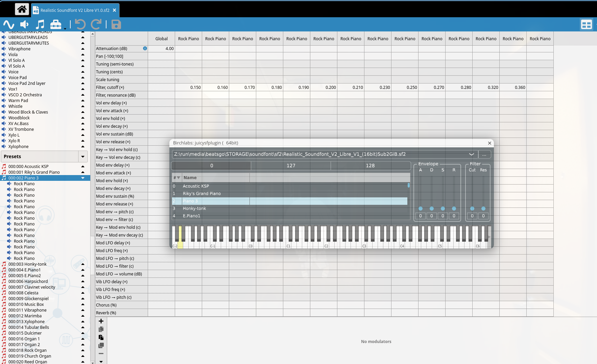
Task: Click the paste modulators clipboard icon
Action: (101, 337)
